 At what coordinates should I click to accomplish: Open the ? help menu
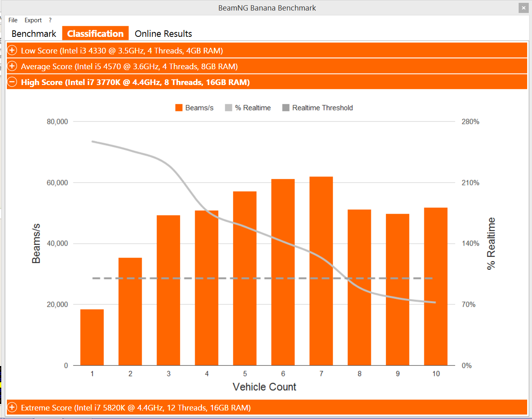pyautogui.click(x=50, y=20)
